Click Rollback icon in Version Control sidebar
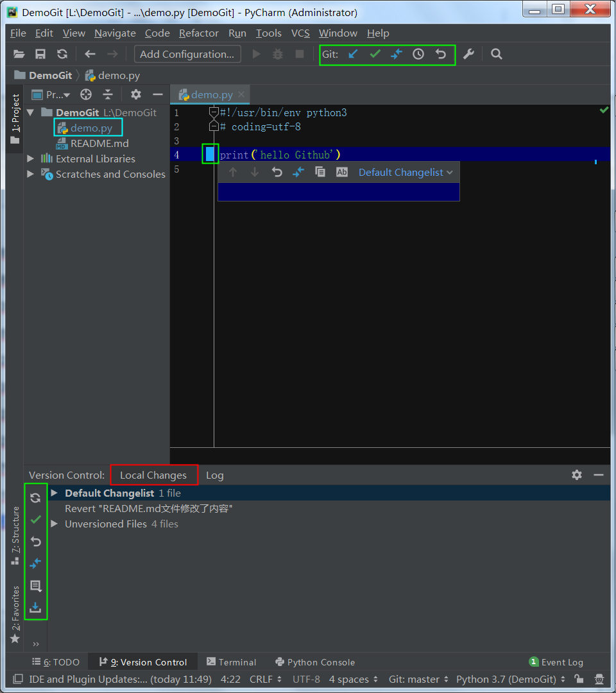Screen dimensions: 616x693 point(36,542)
